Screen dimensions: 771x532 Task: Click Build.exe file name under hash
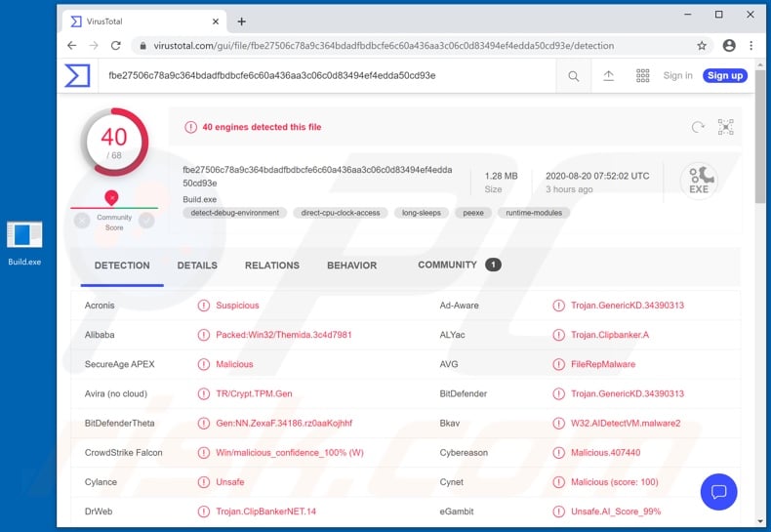coord(200,200)
